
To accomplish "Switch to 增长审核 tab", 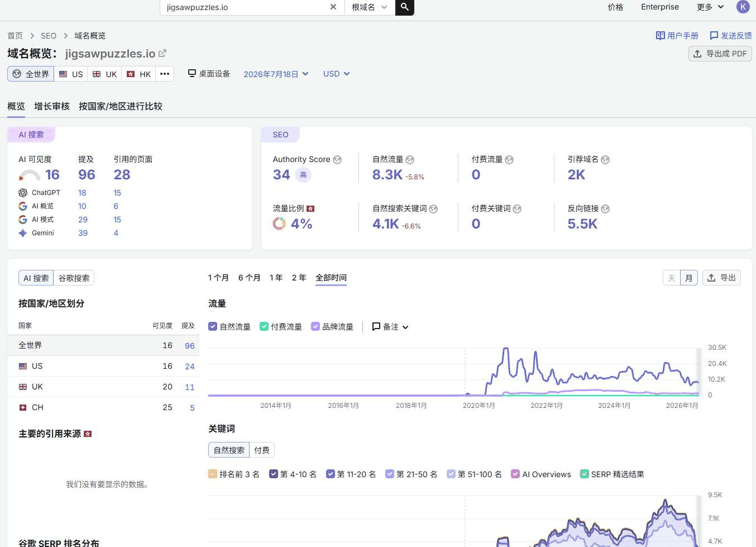I will (x=52, y=106).
